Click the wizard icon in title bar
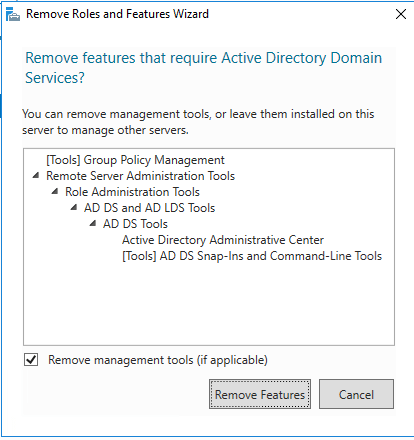This screenshot has height=440, width=414. (x=13, y=14)
